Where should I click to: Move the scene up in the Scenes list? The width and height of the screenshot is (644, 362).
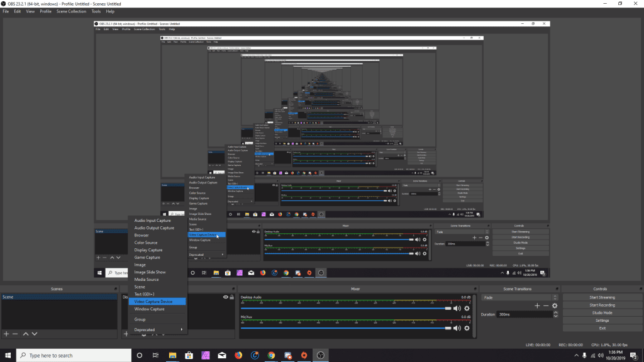point(25,334)
